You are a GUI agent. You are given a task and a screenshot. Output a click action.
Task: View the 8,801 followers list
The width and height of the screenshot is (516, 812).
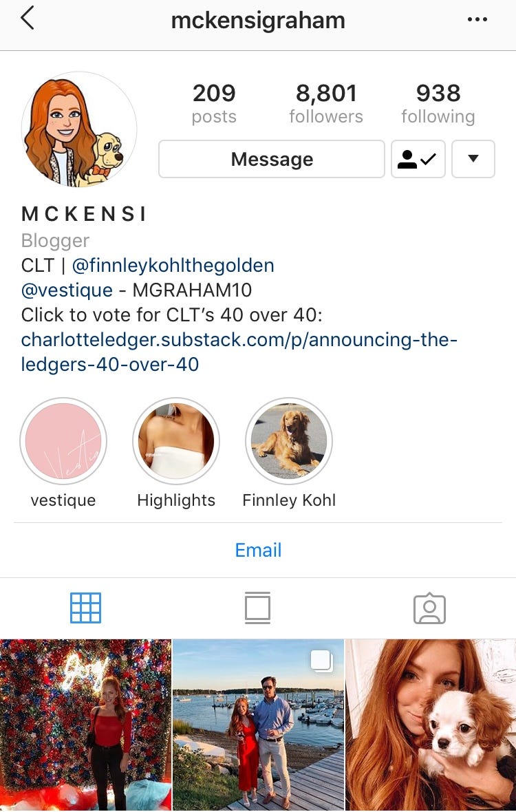pos(326,104)
